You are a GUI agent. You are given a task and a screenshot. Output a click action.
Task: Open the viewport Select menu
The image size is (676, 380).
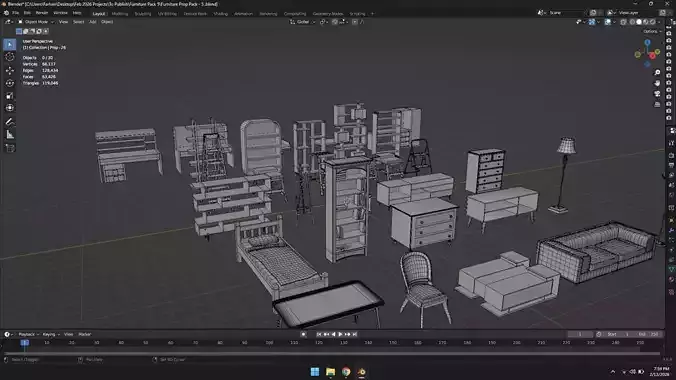point(78,22)
